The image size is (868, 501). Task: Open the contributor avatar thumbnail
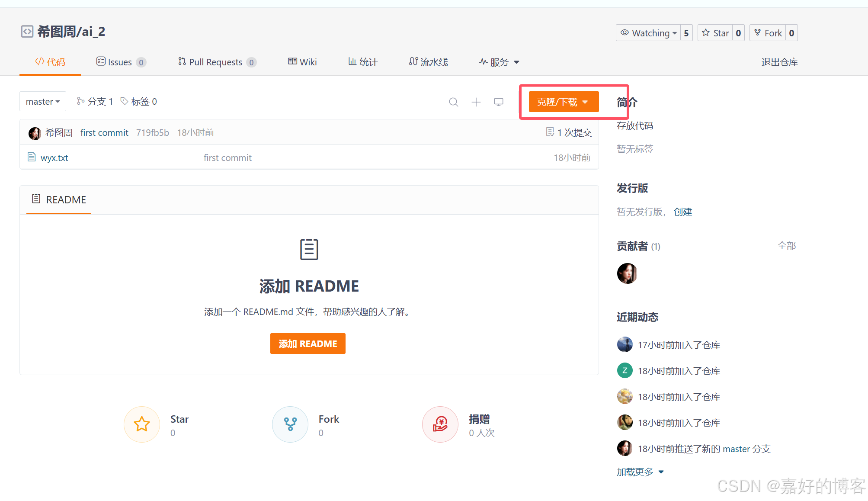[x=627, y=273]
